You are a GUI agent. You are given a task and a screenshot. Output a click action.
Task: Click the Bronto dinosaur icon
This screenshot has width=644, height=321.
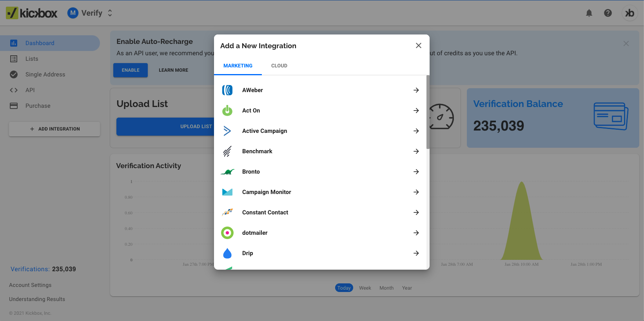point(227,172)
